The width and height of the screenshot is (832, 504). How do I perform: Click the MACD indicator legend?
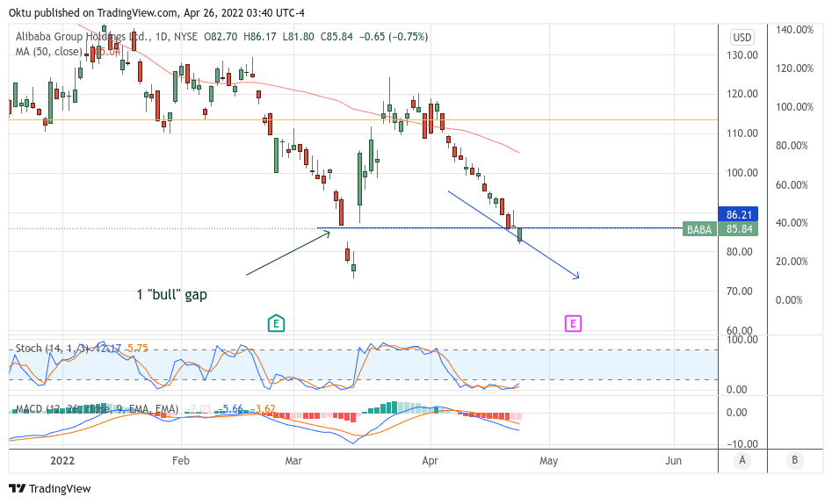click(97, 409)
